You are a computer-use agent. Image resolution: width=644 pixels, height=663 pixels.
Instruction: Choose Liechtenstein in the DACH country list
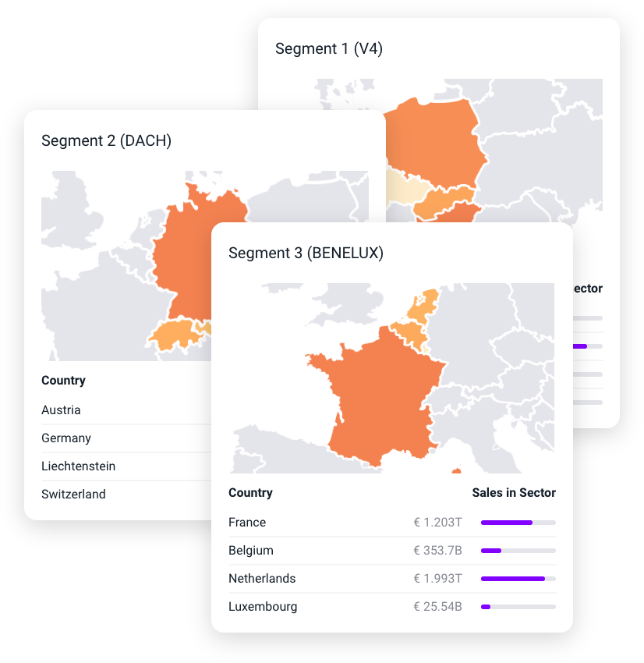tap(78, 466)
